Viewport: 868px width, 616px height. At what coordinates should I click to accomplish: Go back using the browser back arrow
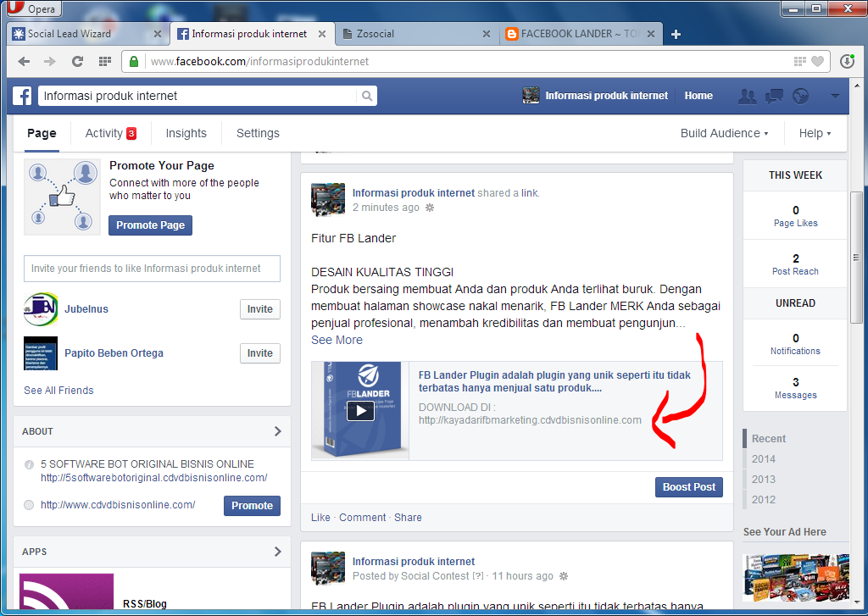click(24, 62)
